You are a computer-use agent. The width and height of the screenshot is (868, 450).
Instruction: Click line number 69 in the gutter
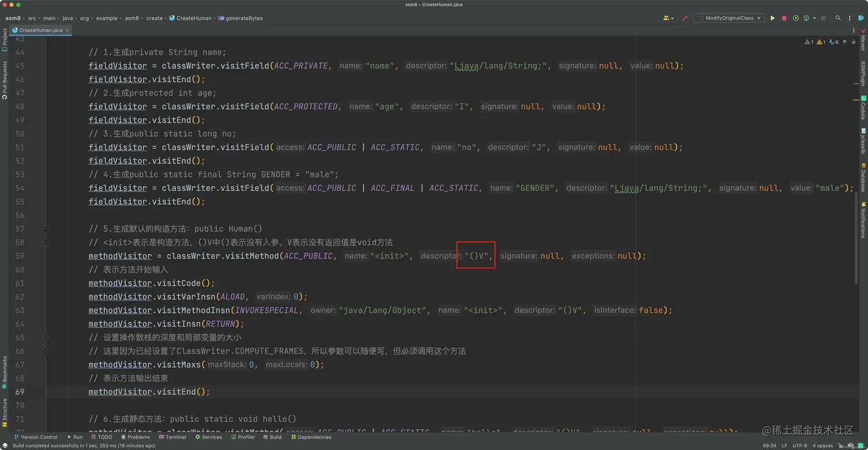pos(20,392)
